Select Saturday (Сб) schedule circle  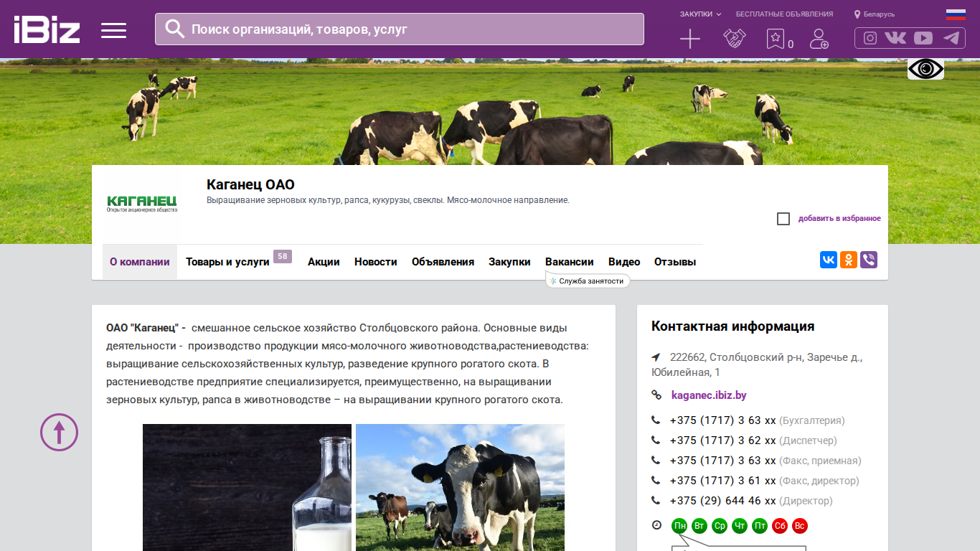coord(780,526)
